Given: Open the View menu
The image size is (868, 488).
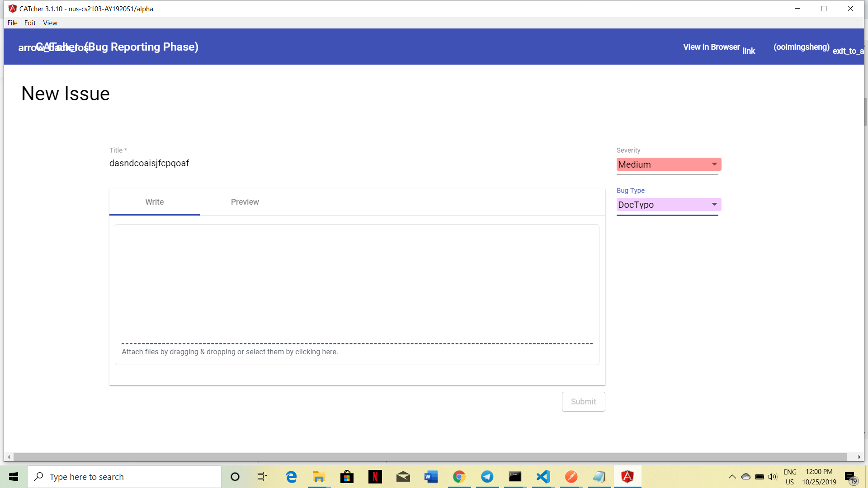Looking at the screenshot, I should point(50,23).
